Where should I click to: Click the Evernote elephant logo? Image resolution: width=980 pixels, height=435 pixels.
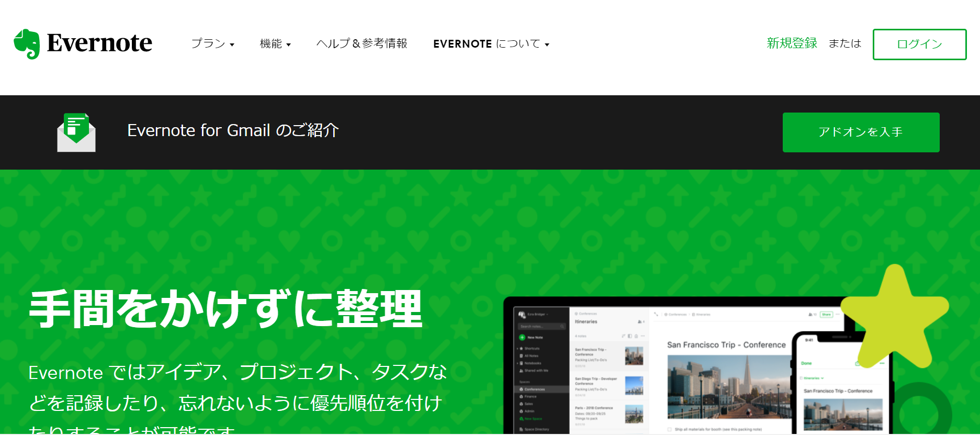[27, 44]
